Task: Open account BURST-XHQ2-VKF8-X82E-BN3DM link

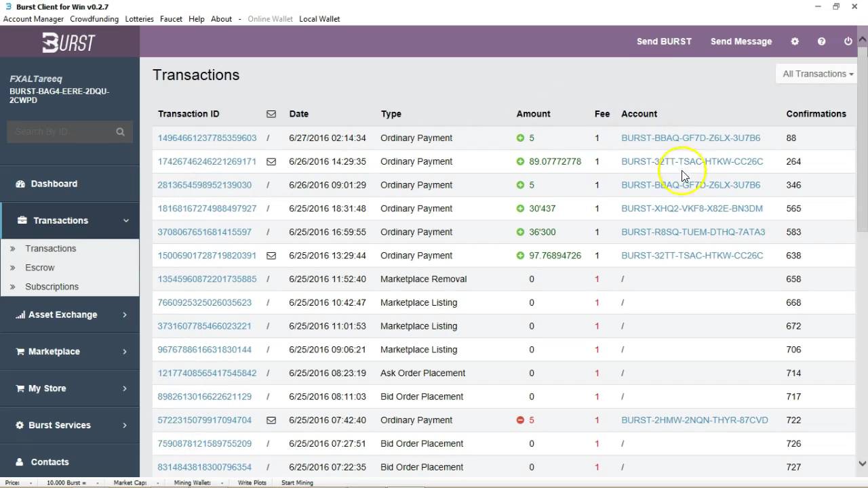Action: tap(692, 208)
